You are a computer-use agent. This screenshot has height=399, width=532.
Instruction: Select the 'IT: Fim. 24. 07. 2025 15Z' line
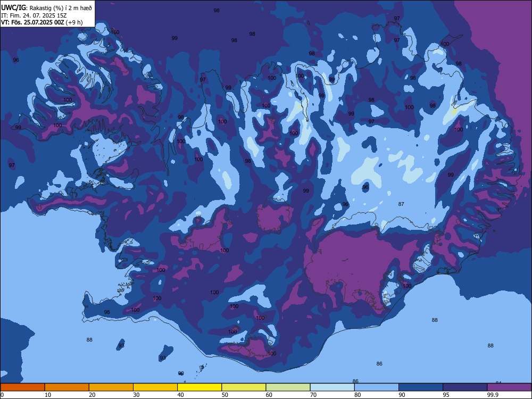(x=34, y=15)
